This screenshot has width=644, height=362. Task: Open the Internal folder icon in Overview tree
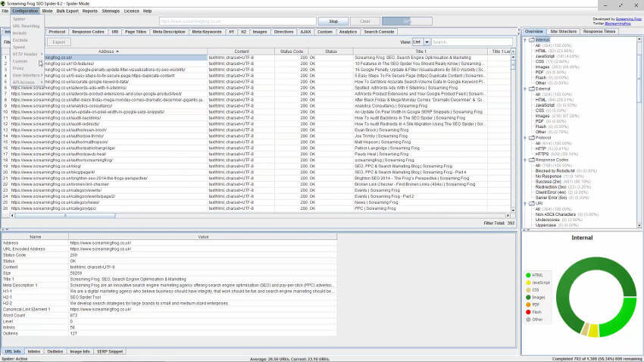[531, 40]
